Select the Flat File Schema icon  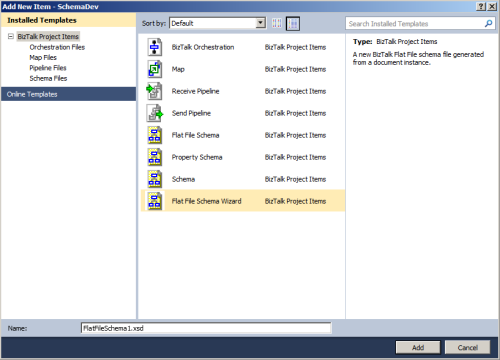(155, 135)
